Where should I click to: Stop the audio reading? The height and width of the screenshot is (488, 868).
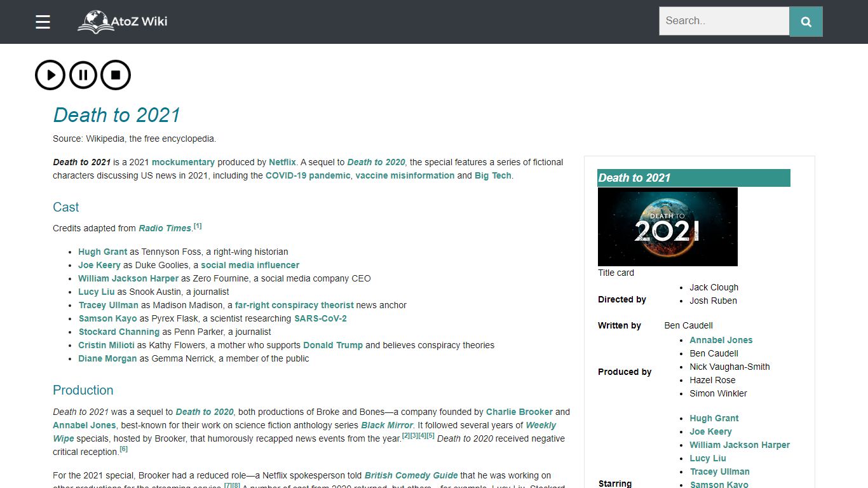click(x=116, y=75)
